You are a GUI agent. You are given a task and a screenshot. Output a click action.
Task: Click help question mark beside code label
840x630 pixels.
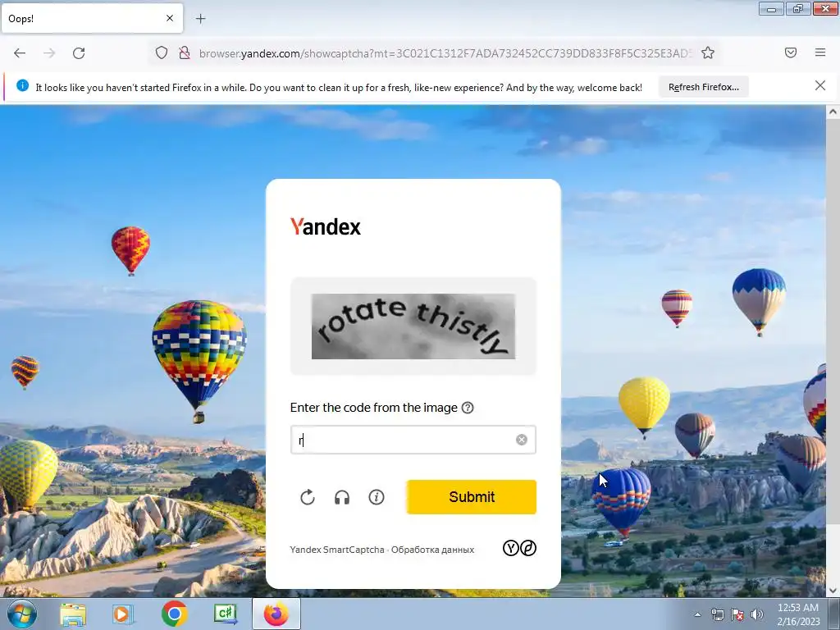click(x=467, y=408)
